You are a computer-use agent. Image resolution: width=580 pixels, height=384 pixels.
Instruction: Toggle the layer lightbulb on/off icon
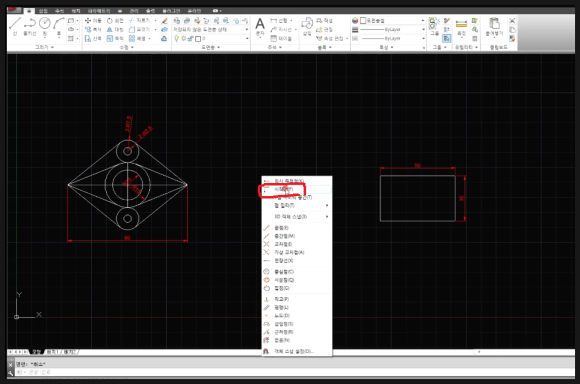(177, 38)
